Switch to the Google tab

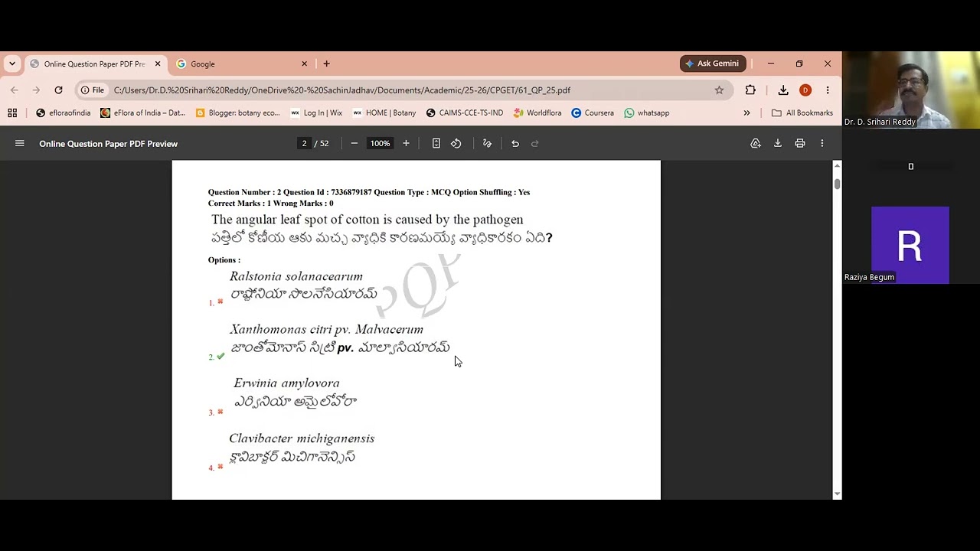[x=241, y=64]
